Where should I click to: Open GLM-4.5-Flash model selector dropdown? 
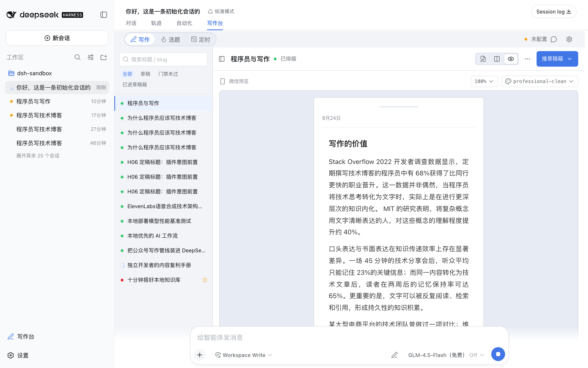pyautogui.click(x=446, y=355)
